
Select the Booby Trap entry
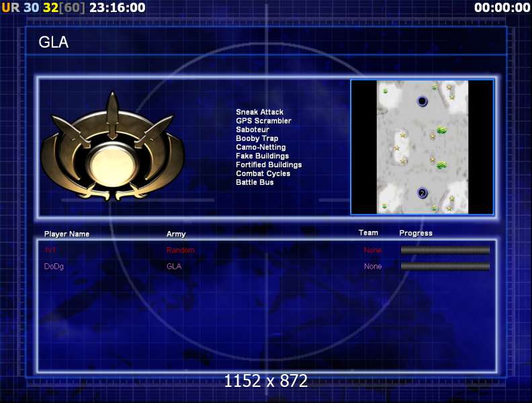tap(257, 138)
